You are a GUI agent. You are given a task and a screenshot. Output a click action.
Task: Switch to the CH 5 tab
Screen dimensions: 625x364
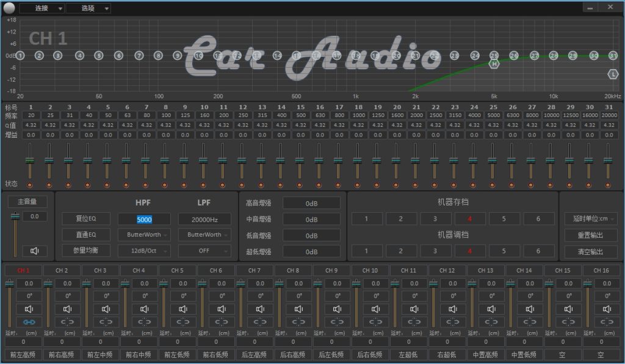[x=178, y=271]
